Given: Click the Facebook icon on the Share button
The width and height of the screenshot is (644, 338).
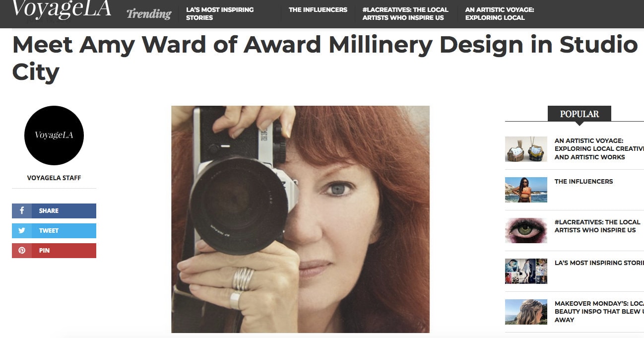Looking at the screenshot, I should [x=22, y=211].
